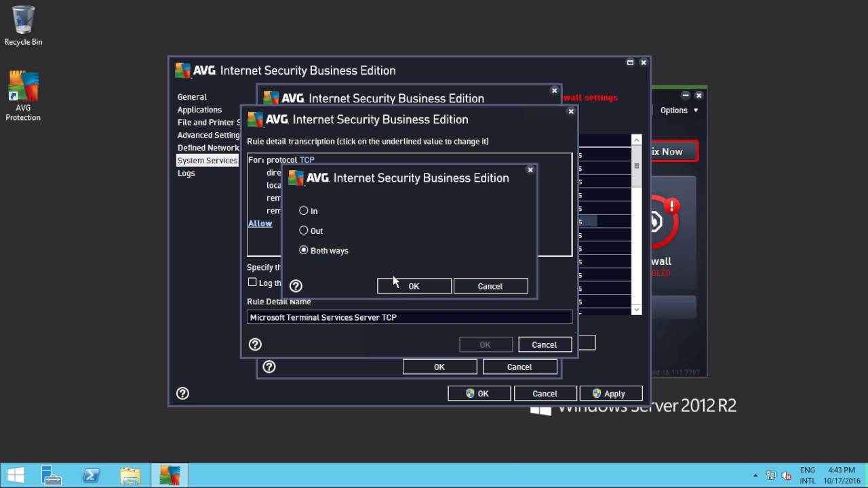Confirm direction dialog with OK
The image size is (868, 488).
[x=414, y=286]
